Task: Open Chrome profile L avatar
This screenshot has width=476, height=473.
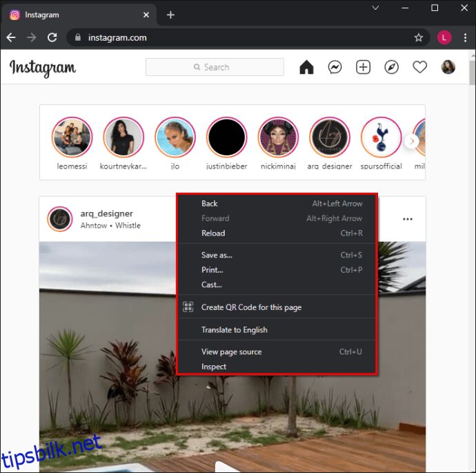Action: click(444, 38)
